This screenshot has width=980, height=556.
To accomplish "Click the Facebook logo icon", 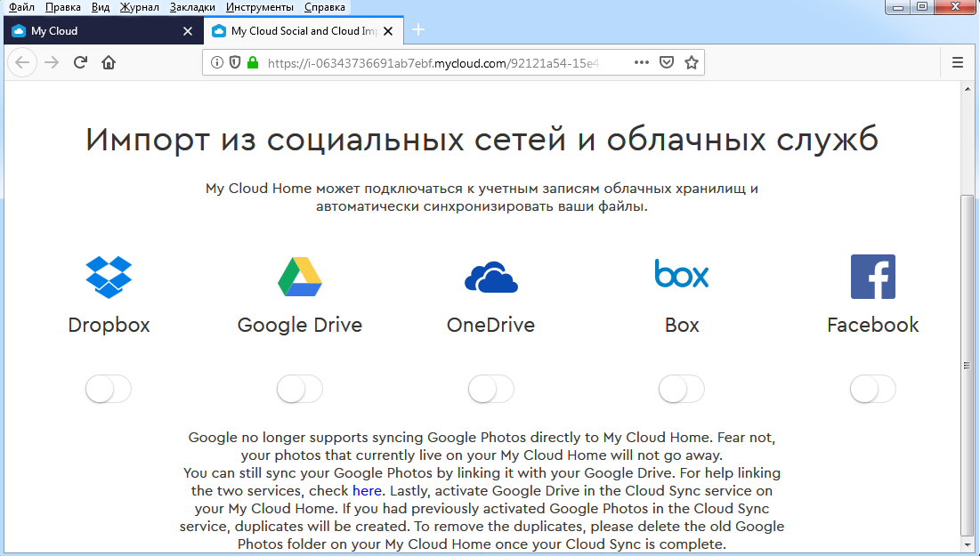I will [x=872, y=277].
